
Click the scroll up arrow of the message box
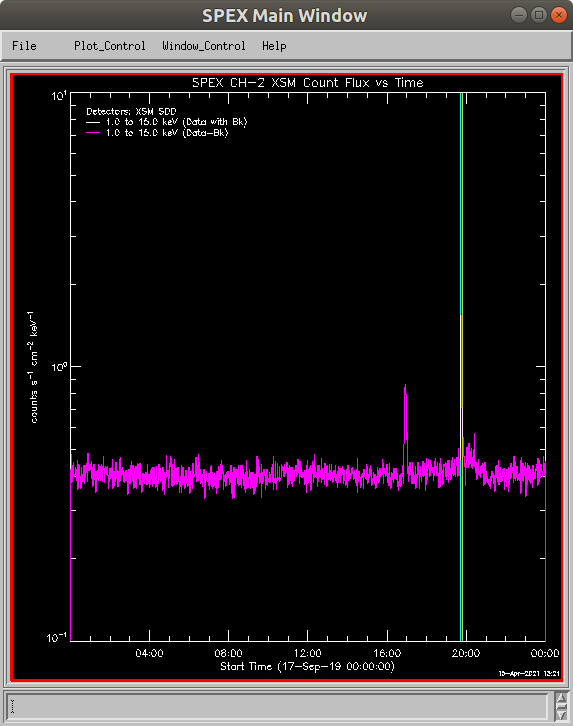click(x=561, y=699)
